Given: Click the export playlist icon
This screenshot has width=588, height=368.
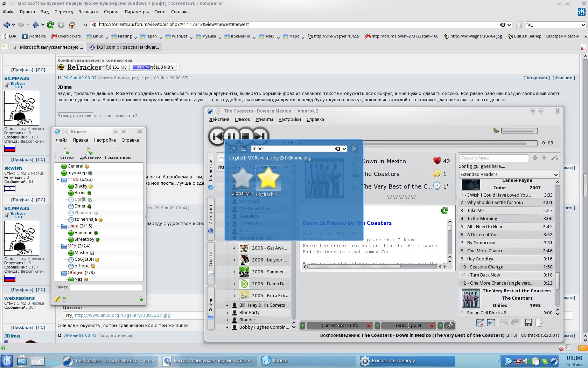Looking at the screenshot, I should pyautogui.click(x=539, y=322).
